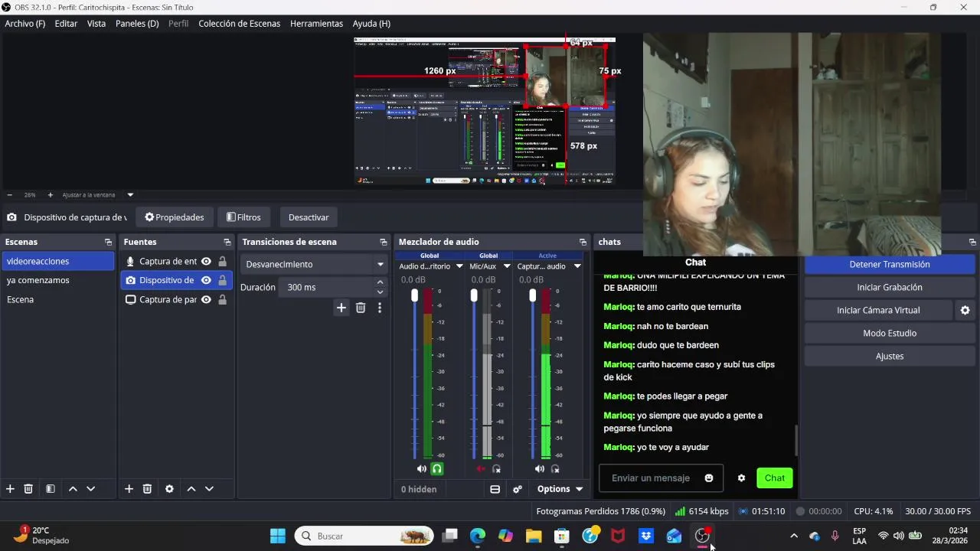This screenshot has height=551, width=980.
Task: Click the Iniciar Grabación button
Action: (x=890, y=287)
